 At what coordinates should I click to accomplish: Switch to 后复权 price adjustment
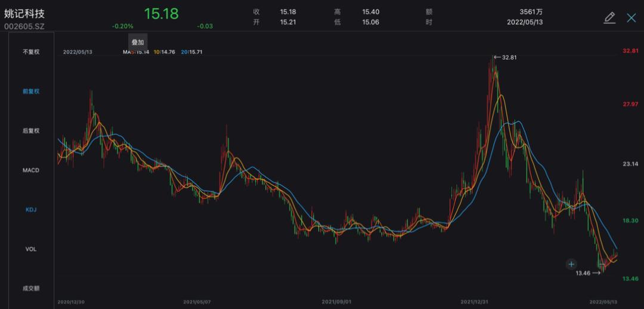[x=30, y=131]
